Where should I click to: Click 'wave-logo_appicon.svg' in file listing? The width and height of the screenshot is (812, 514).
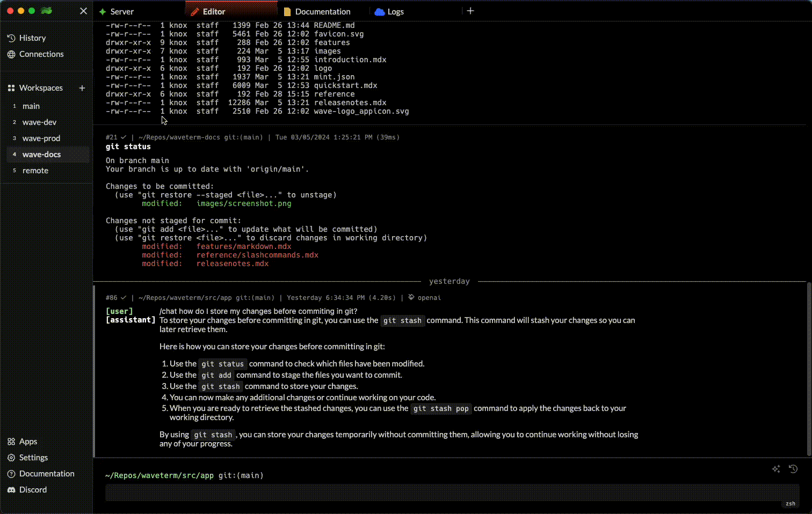[361, 111]
